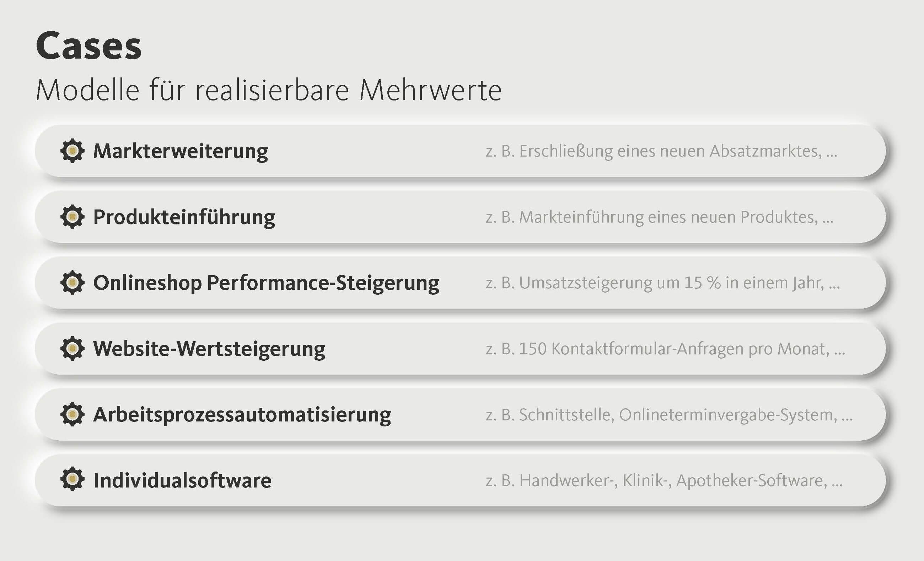Open the Produkteinführung case label
Screen dimensions: 924x561
[x=184, y=217]
